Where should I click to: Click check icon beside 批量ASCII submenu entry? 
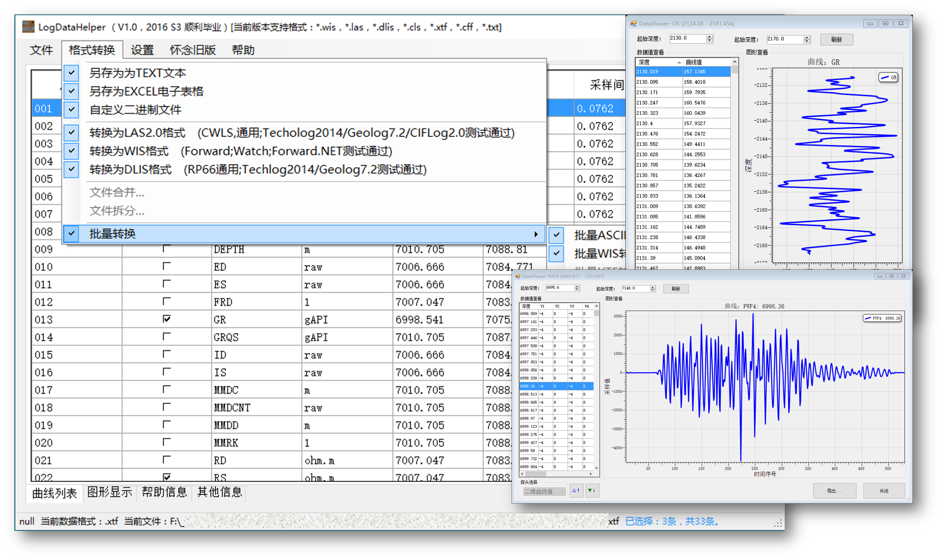(557, 235)
